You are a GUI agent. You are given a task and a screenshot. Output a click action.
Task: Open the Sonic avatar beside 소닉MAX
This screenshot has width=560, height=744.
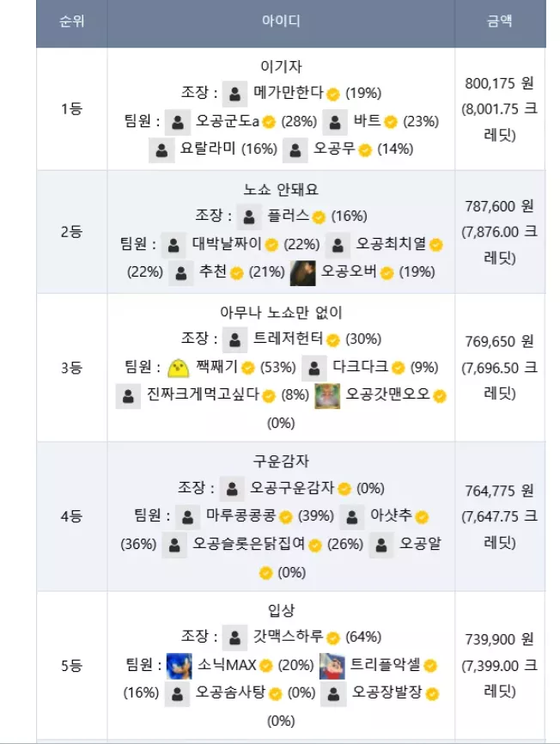[180, 666]
